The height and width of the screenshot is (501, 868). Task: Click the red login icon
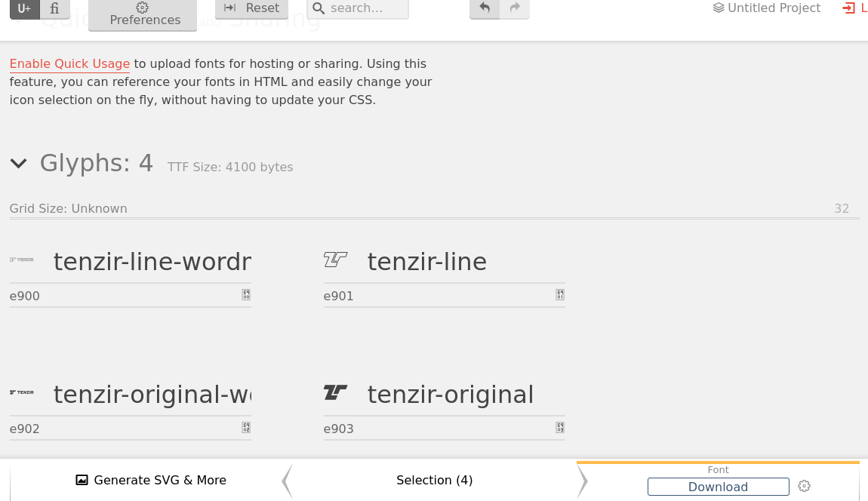(848, 8)
